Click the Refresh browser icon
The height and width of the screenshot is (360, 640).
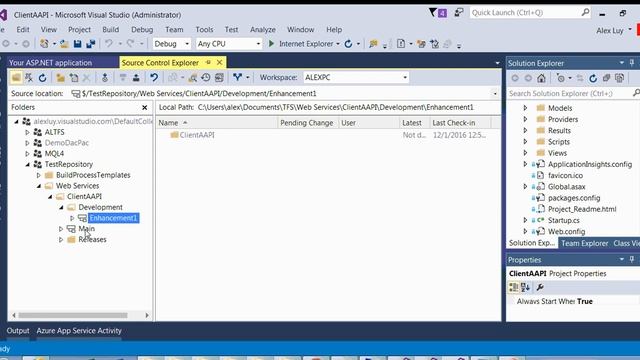[x=348, y=44]
